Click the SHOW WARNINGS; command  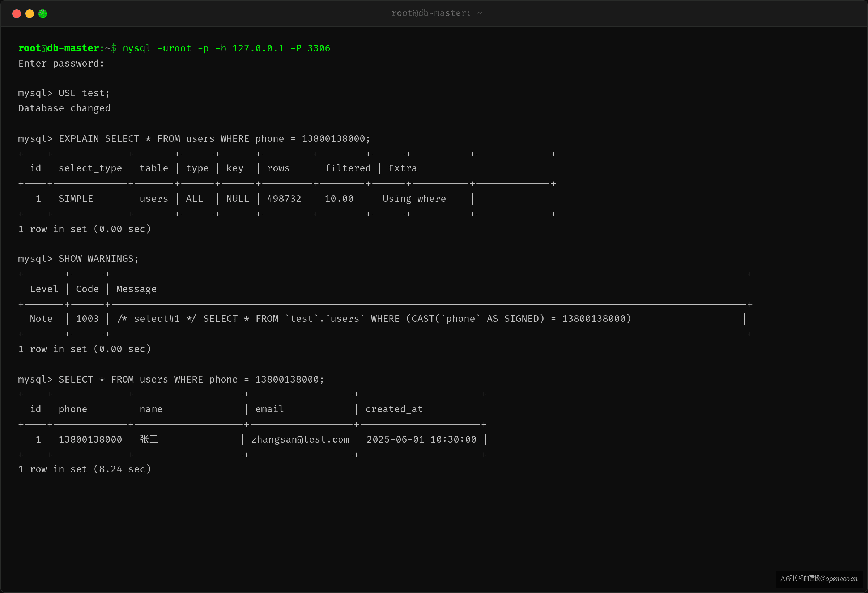(99, 259)
